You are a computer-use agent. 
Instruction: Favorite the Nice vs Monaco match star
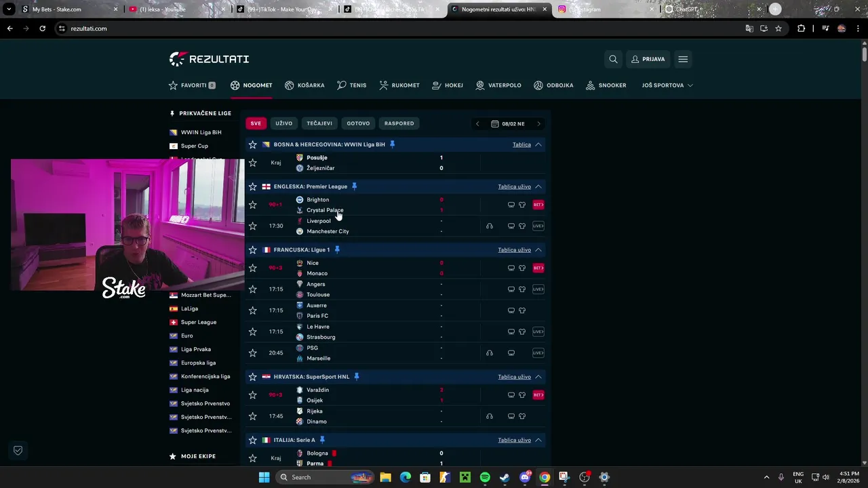[x=253, y=268]
